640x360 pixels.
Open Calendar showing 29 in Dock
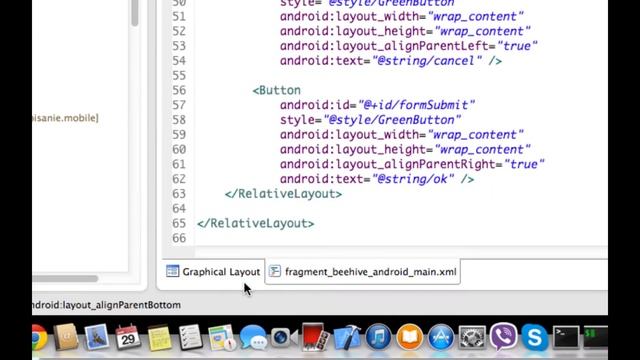point(128,337)
